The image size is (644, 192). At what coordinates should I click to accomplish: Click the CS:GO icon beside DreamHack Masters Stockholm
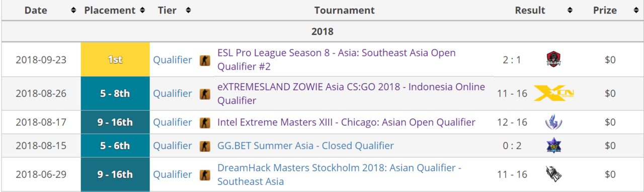click(x=205, y=174)
